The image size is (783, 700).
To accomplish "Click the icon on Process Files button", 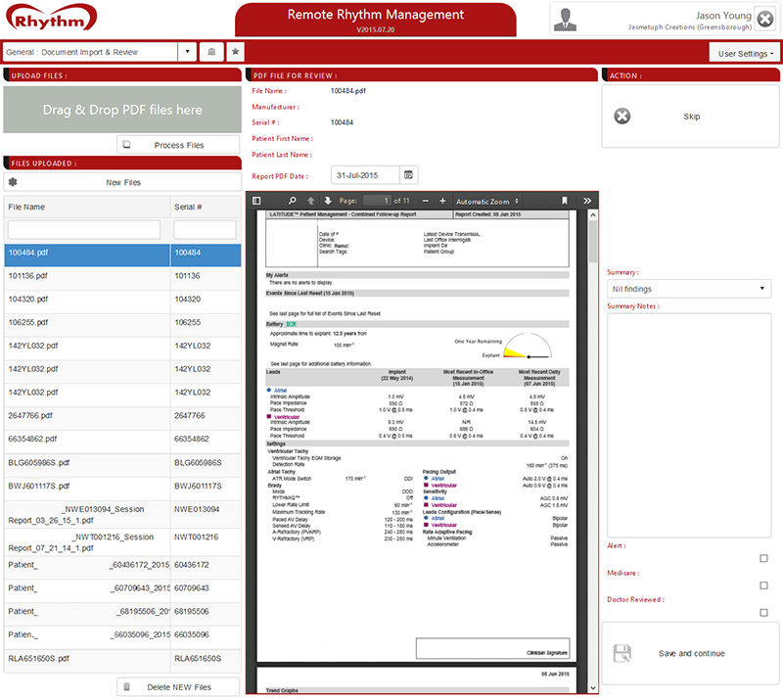I will 127,144.
